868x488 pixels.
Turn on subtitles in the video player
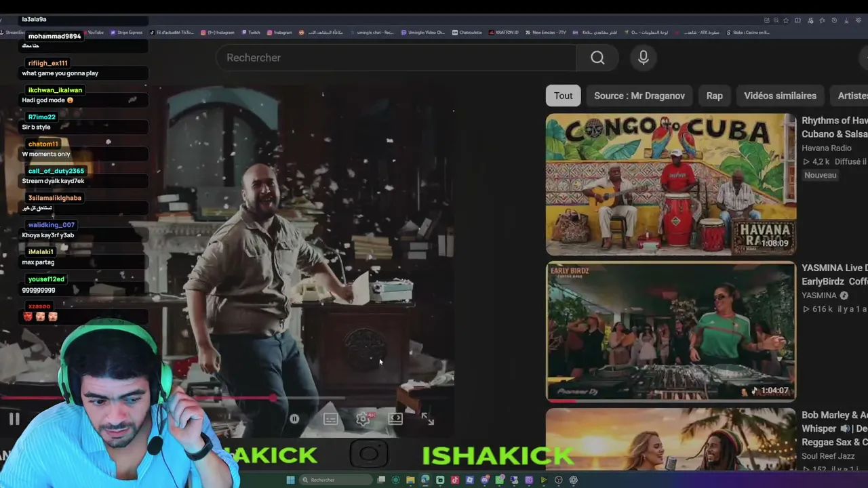(x=330, y=419)
